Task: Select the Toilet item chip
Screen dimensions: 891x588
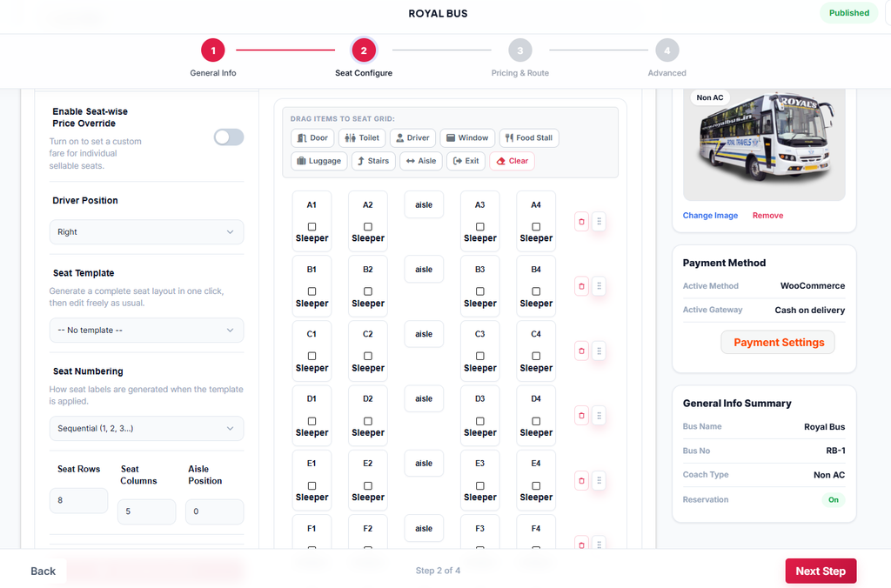Action: pyautogui.click(x=362, y=137)
